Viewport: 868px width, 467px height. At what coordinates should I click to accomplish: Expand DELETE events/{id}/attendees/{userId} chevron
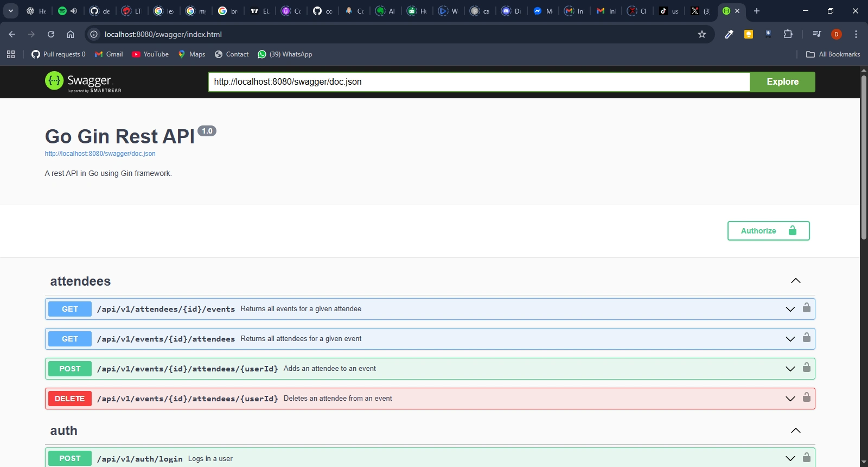pyautogui.click(x=790, y=399)
